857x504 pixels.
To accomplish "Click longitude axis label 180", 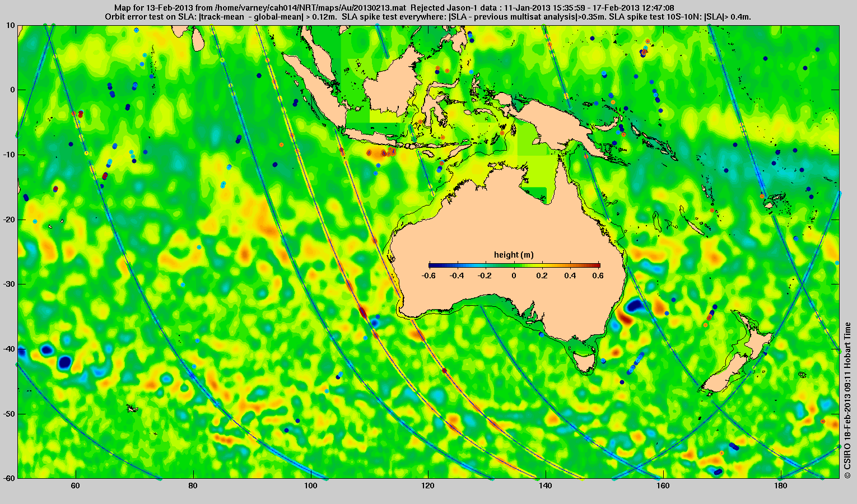I will [x=780, y=486].
